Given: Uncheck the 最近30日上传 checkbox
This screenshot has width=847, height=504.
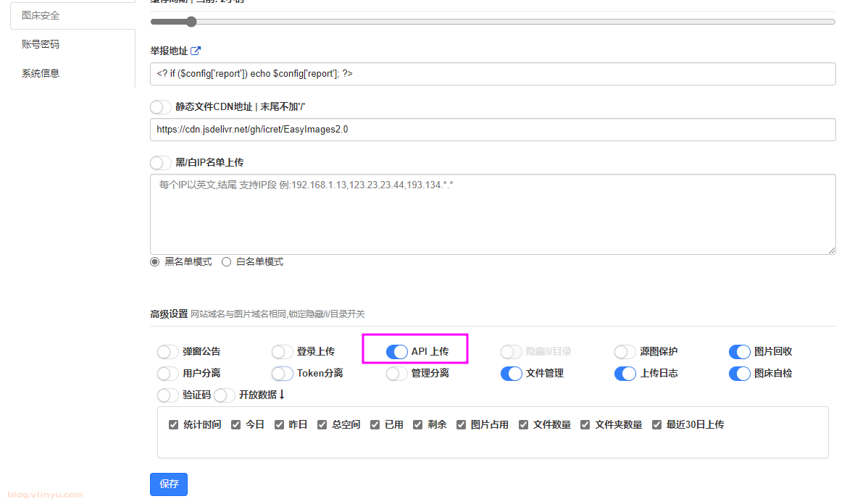Looking at the screenshot, I should tap(656, 425).
